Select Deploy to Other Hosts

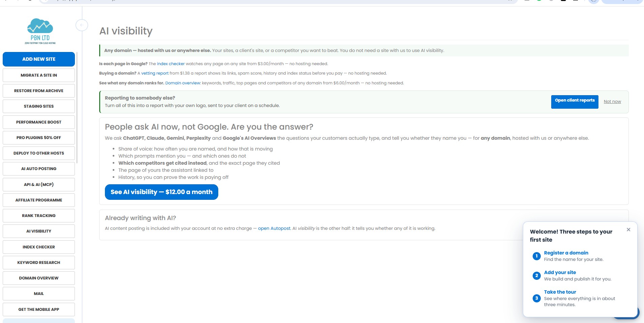39,153
